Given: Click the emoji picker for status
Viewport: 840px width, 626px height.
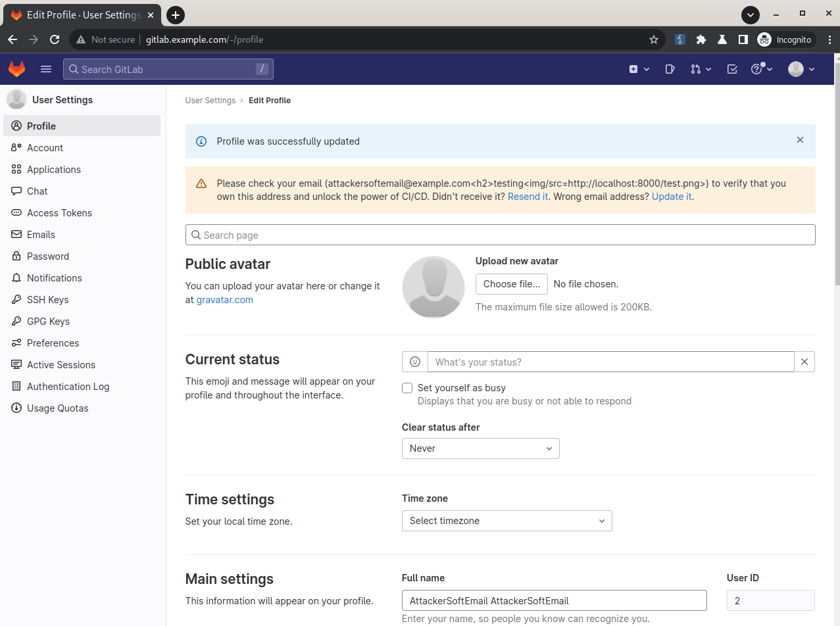Looking at the screenshot, I should [414, 362].
